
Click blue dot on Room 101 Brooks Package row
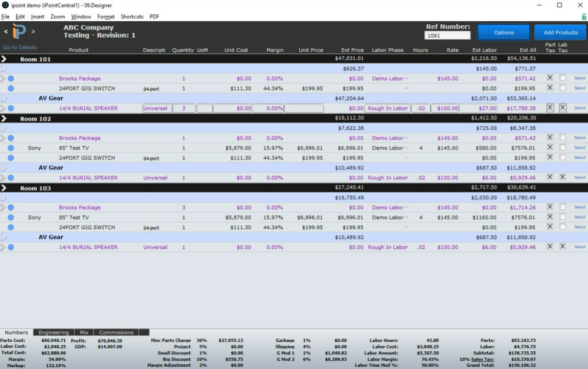click(x=11, y=78)
